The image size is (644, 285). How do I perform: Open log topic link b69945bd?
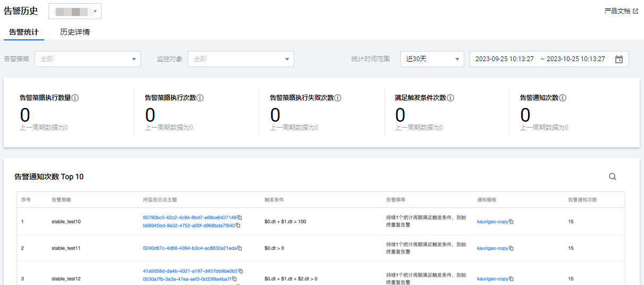tap(189, 225)
